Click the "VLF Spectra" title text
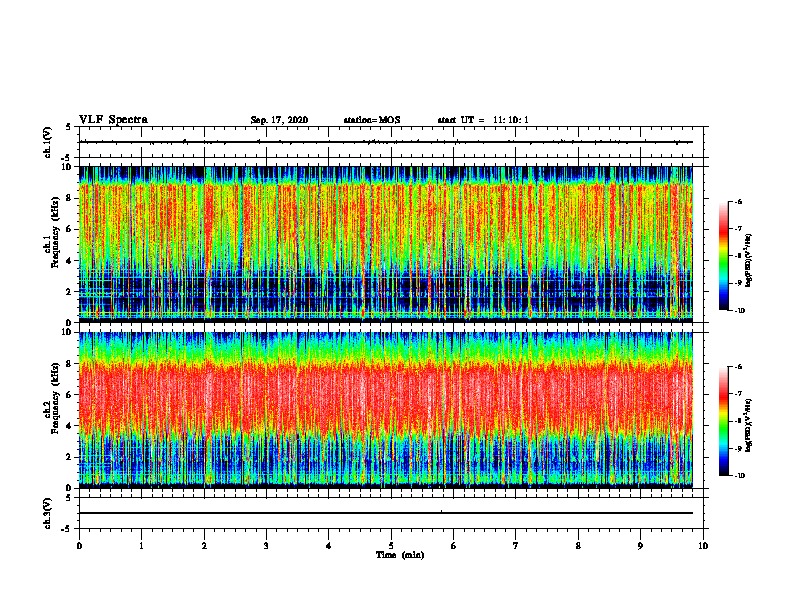The image size is (792, 612). point(113,120)
